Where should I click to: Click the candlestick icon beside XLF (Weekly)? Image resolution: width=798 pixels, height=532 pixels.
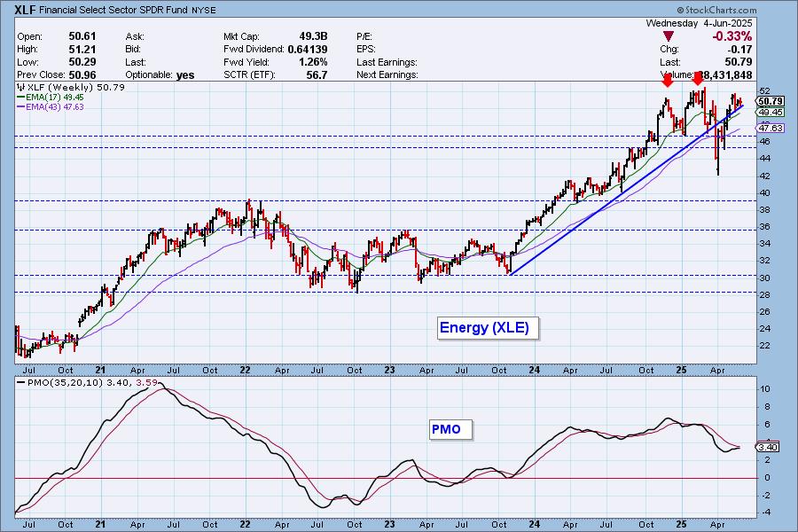pos(21,87)
